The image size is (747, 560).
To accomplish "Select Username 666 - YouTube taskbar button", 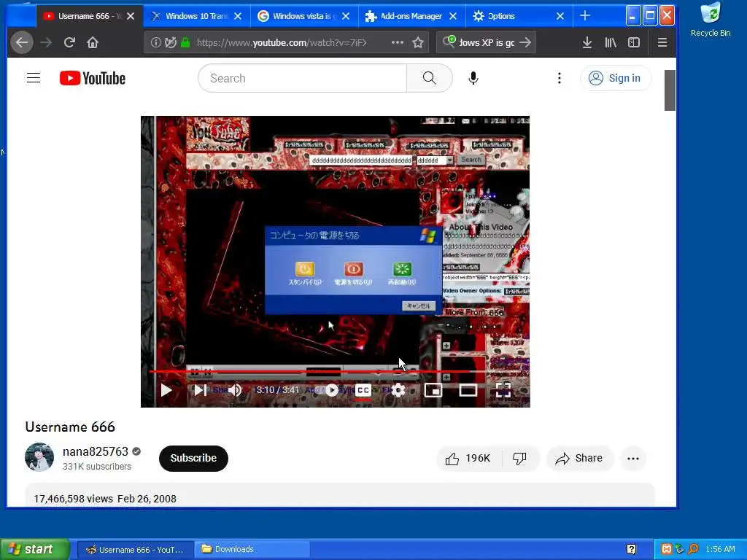I will (x=135, y=549).
